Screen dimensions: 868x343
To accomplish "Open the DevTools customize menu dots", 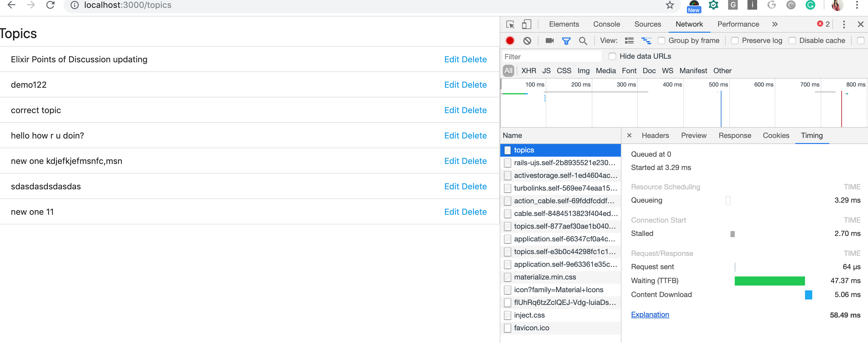I will tap(843, 24).
